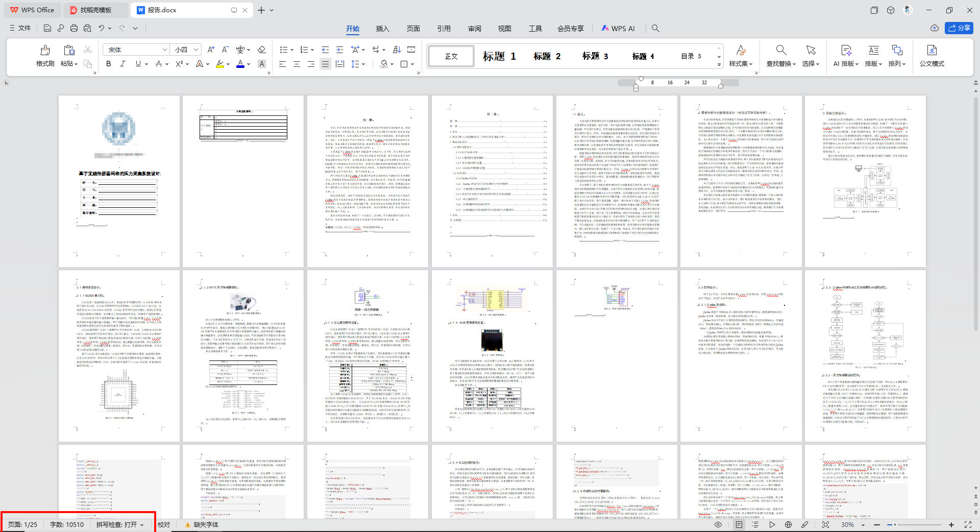Toggle Bold formatting
Image resolution: width=980 pixels, height=532 pixels.
pos(108,64)
